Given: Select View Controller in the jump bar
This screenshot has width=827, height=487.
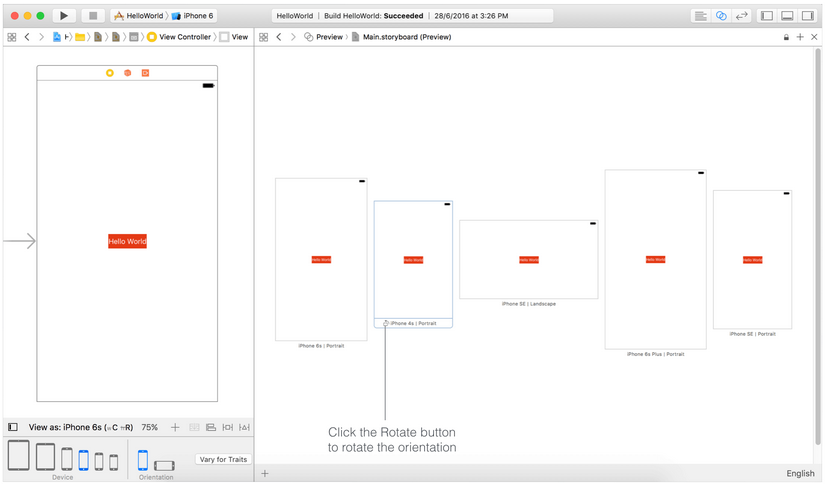Looking at the screenshot, I should point(179,37).
